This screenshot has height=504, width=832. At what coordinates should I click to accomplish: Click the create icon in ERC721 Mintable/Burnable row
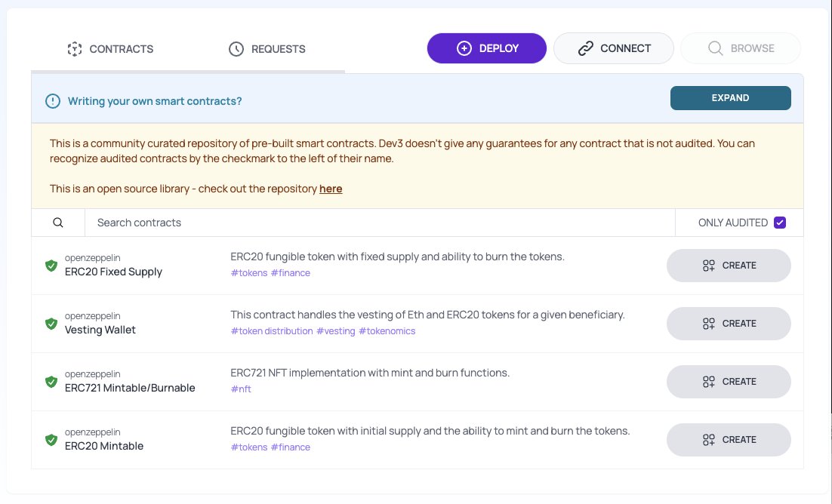[x=709, y=382]
